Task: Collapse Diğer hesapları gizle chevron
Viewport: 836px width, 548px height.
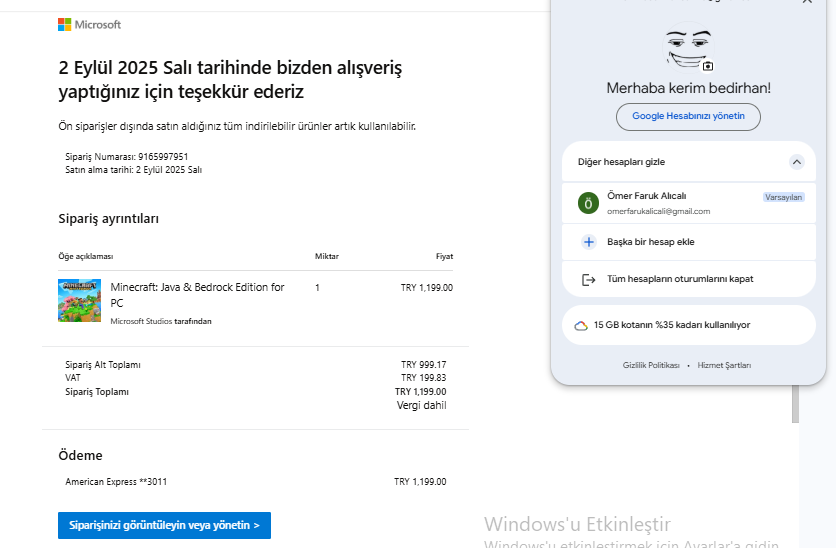Action: 797,162
